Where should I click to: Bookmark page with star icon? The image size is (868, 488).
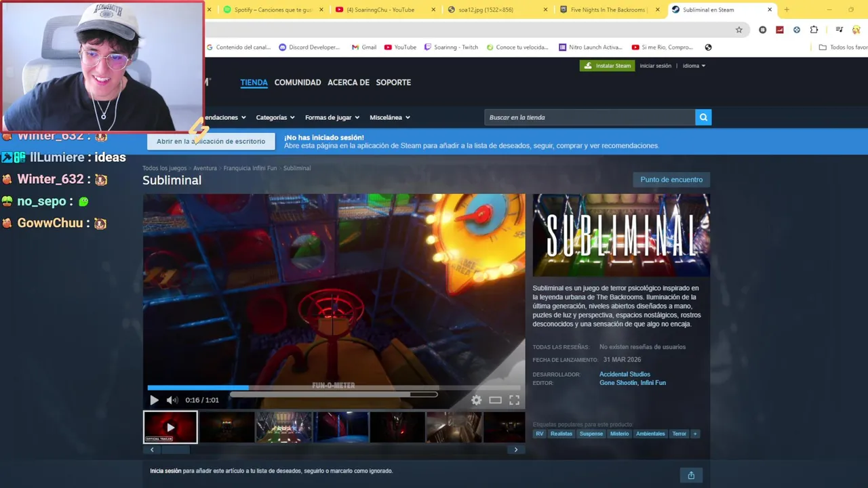[739, 29]
